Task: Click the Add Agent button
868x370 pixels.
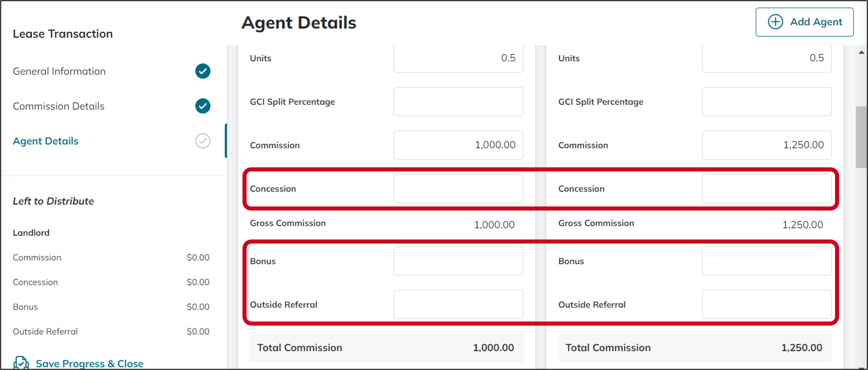Action: (x=804, y=22)
